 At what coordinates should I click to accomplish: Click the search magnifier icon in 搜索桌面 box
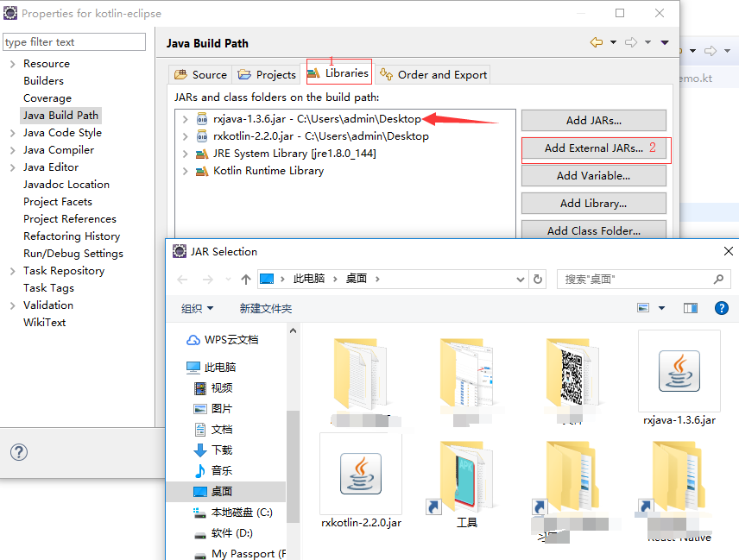718,280
